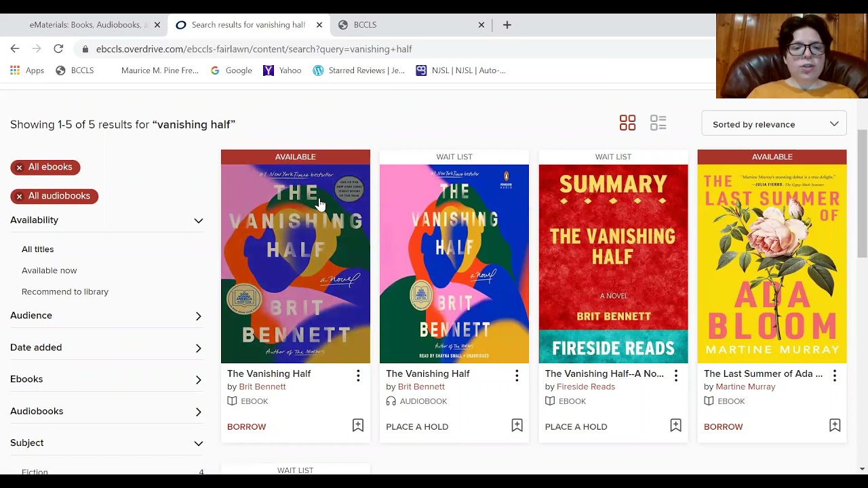Open the Apps shortcut in bookmarks bar
The width and height of the screenshot is (868, 488).
pos(27,70)
